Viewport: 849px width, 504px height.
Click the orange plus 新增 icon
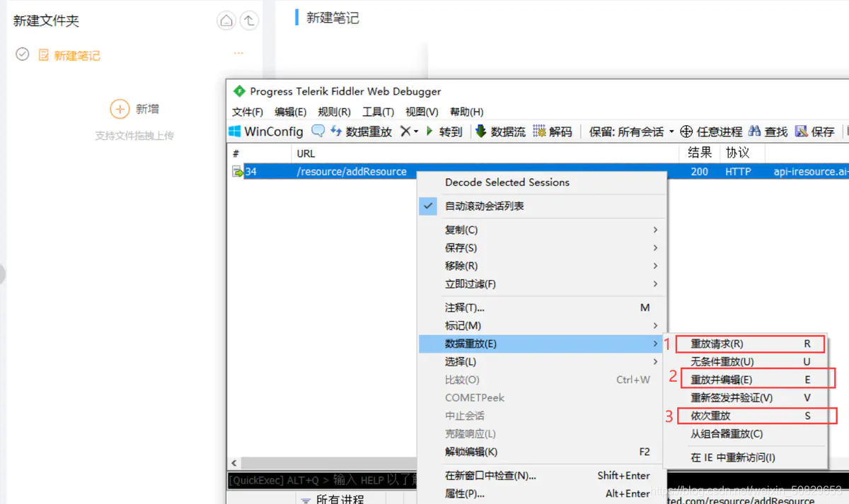click(x=120, y=109)
